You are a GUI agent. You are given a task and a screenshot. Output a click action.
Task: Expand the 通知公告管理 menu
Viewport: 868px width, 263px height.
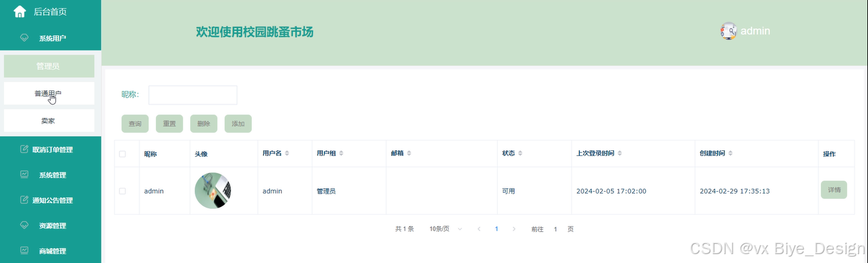[50, 200]
